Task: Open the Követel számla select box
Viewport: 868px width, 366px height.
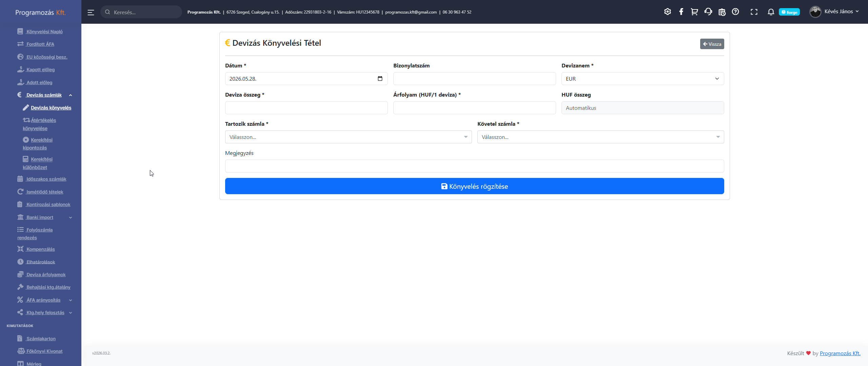Action: click(600, 137)
